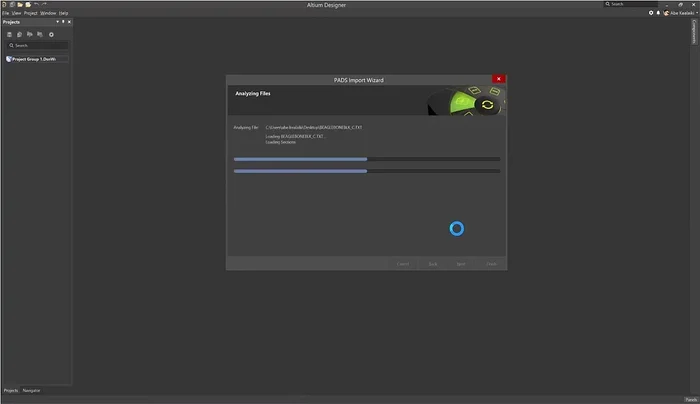Open the Components side panel tab
Screen dimensions: 700x404
694,33
